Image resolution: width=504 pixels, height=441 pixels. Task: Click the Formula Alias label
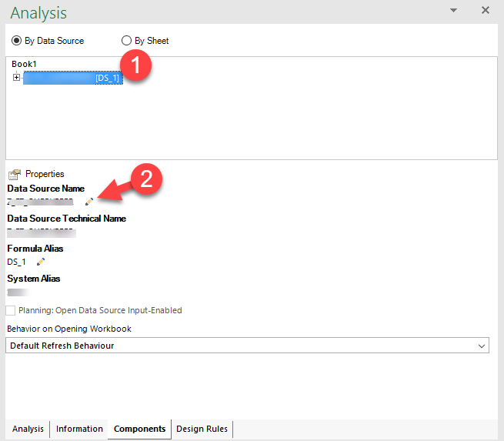point(35,249)
